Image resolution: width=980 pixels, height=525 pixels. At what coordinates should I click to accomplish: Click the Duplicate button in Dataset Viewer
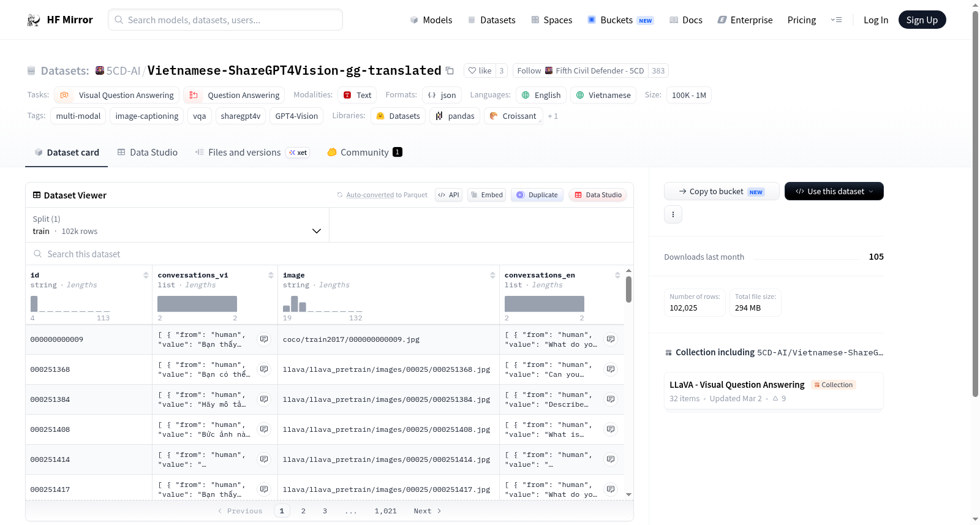[537, 195]
